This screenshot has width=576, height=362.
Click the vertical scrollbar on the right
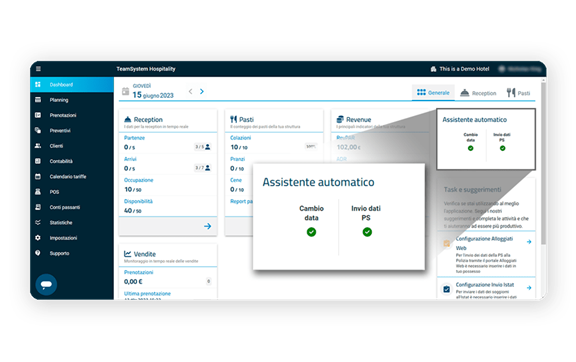[x=543, y=164]
